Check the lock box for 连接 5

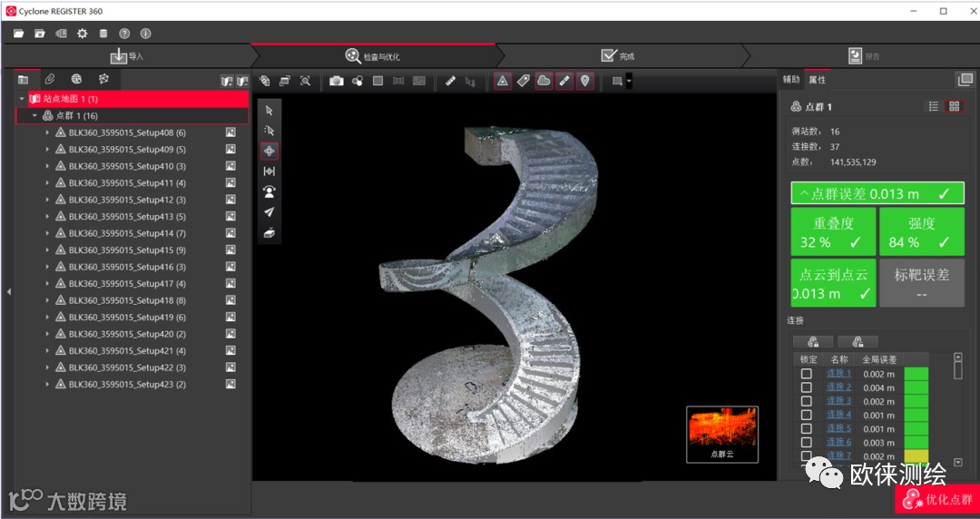pyautogui.click(x=807, y=429)
